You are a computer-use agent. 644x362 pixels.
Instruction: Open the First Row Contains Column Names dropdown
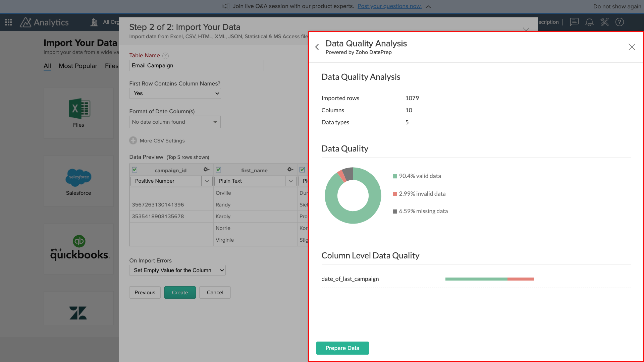point(175,93)
